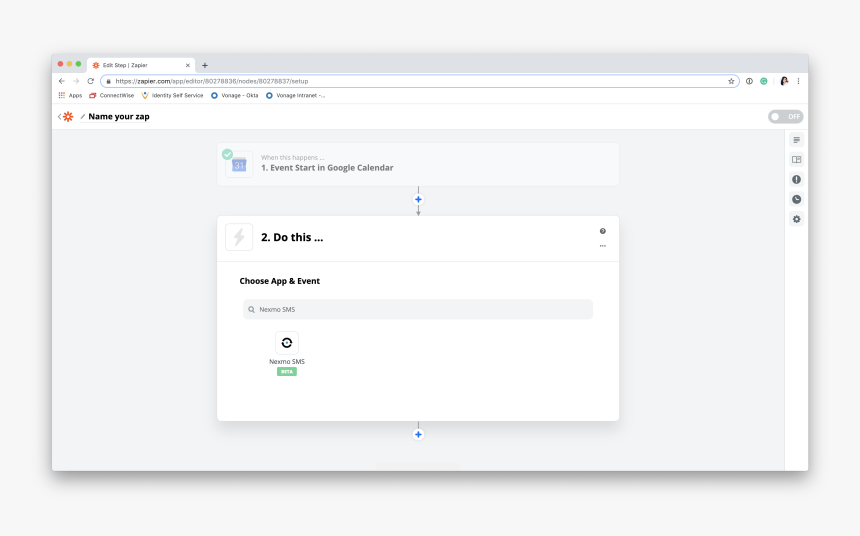The image size is (860, 536).
Task: Add a step below step 2
Action: point(418,435)
